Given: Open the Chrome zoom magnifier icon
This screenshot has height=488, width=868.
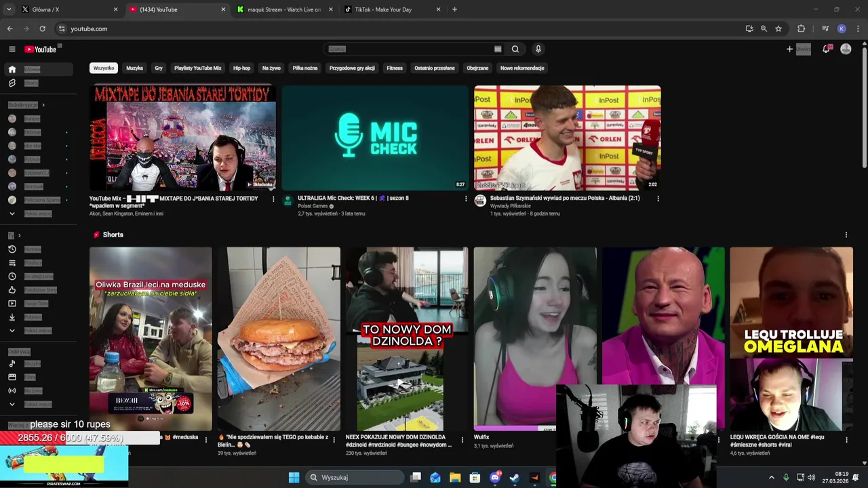Looking at the screenshot, I should tap(764, 28).
